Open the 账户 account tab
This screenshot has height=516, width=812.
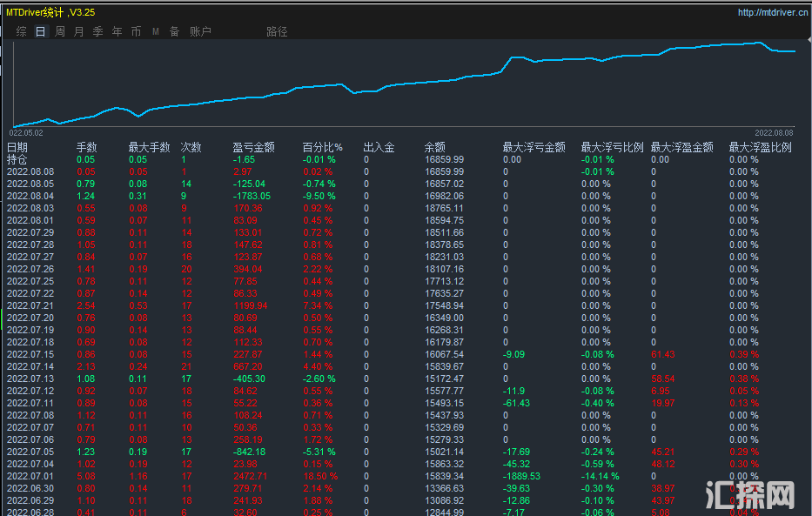200,31
